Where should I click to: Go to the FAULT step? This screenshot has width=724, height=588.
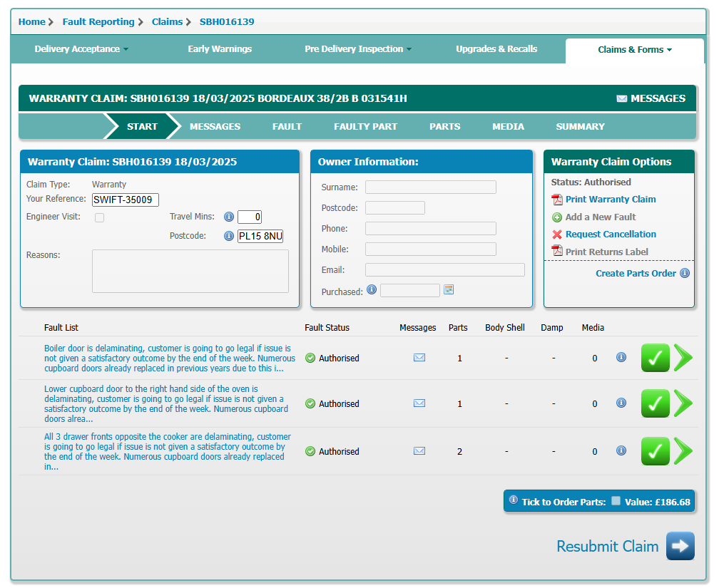[287, 126]
